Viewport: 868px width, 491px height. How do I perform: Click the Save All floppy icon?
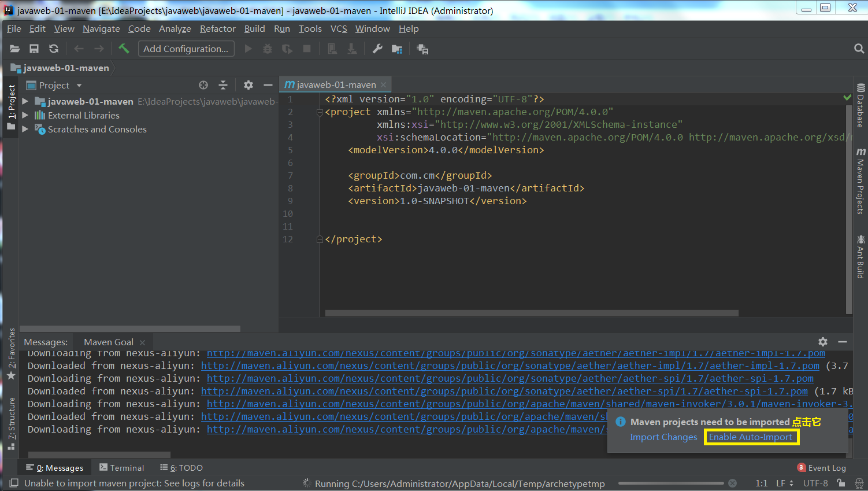pyautogui.click(x=34, y=49)
